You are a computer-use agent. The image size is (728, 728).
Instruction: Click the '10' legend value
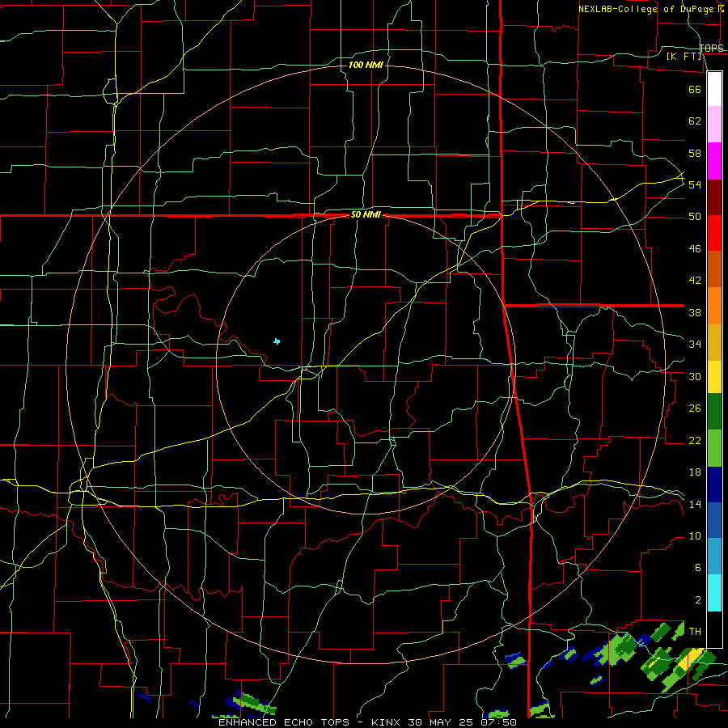(x=695, y=536)
